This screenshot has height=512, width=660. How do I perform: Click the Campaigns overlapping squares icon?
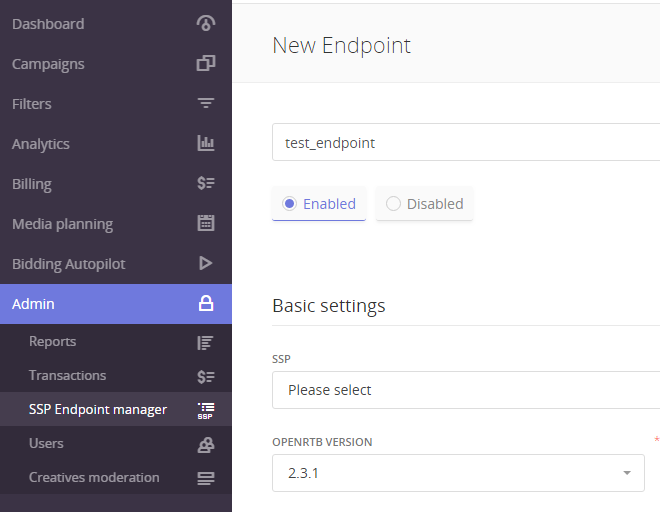click(206, 63)
